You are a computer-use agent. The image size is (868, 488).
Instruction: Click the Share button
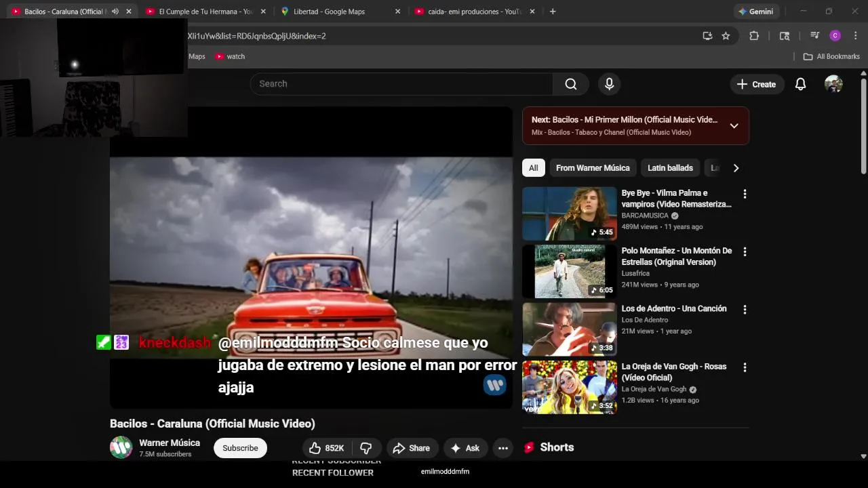(x=412, y=448)
